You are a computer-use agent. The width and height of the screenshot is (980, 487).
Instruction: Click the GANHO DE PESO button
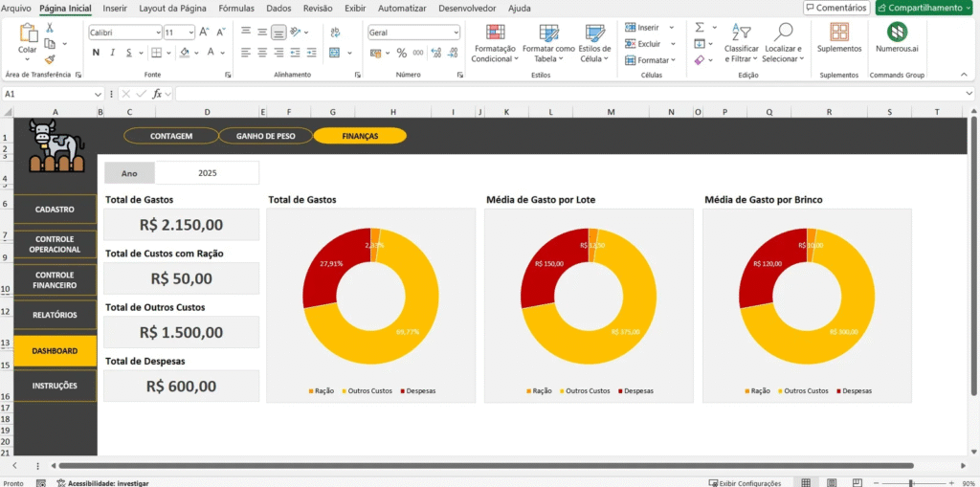(x=266, y=136)
